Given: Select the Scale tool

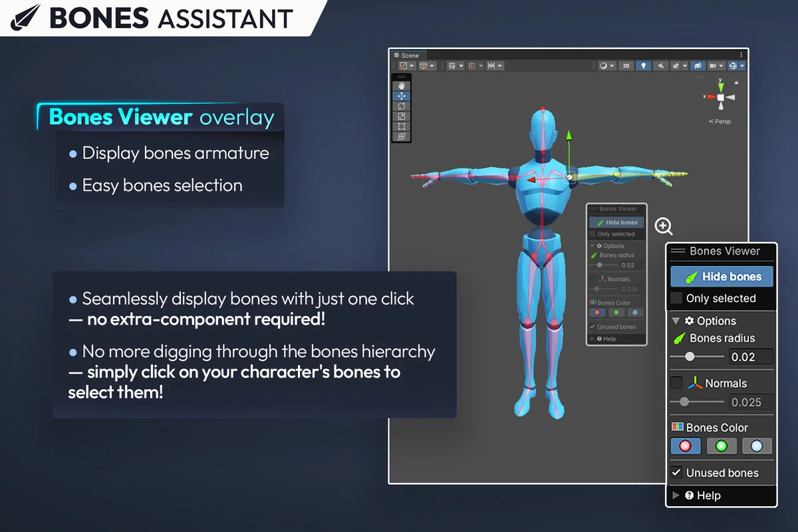Looking at the screenshot, I should pos(401,116).
